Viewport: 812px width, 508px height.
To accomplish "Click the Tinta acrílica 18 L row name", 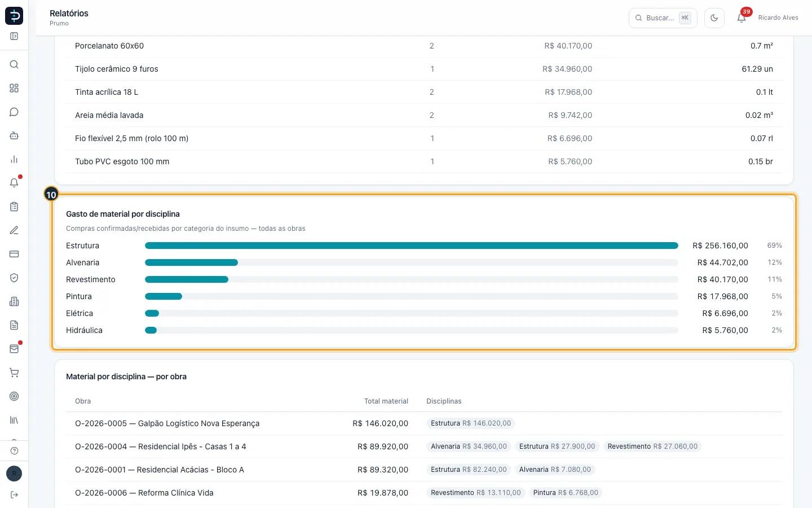I will click(x=107, y=92).
